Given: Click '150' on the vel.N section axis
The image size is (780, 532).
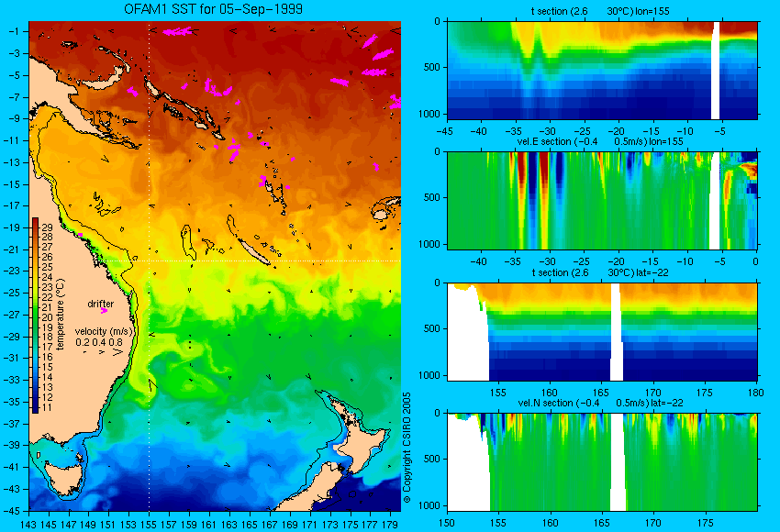Looking at the screenshot, I should [x=447, y=523].
